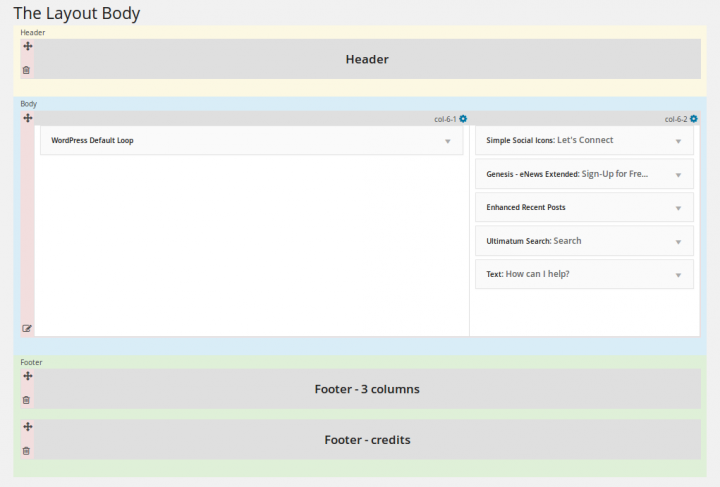Open the col-6-2 gear settings
This screenshot has height=487, width=720.
(x=694, y=119)
